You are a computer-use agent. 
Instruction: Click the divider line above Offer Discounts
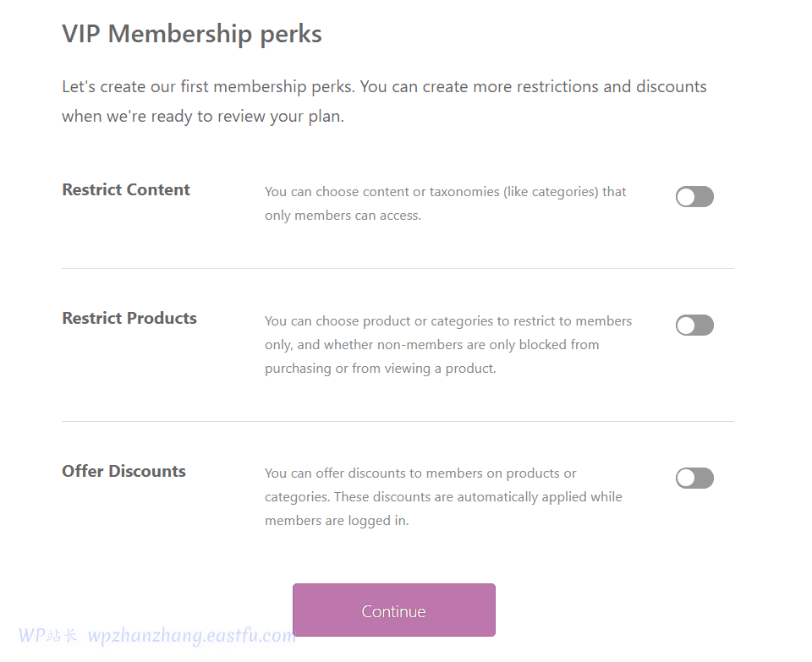(x=398, y=421)
